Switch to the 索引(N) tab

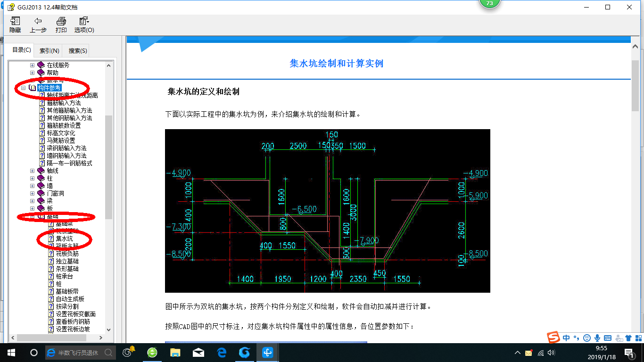(49, 50)
